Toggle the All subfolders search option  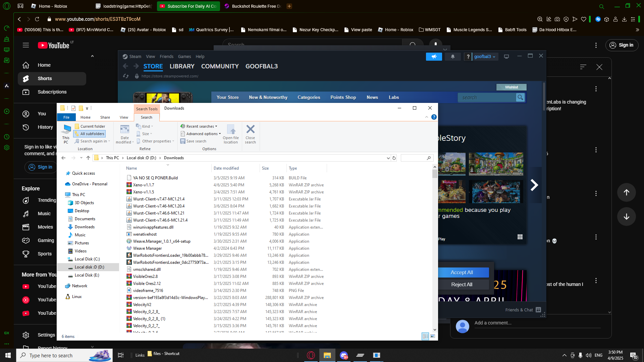click(x=89, y=134)
